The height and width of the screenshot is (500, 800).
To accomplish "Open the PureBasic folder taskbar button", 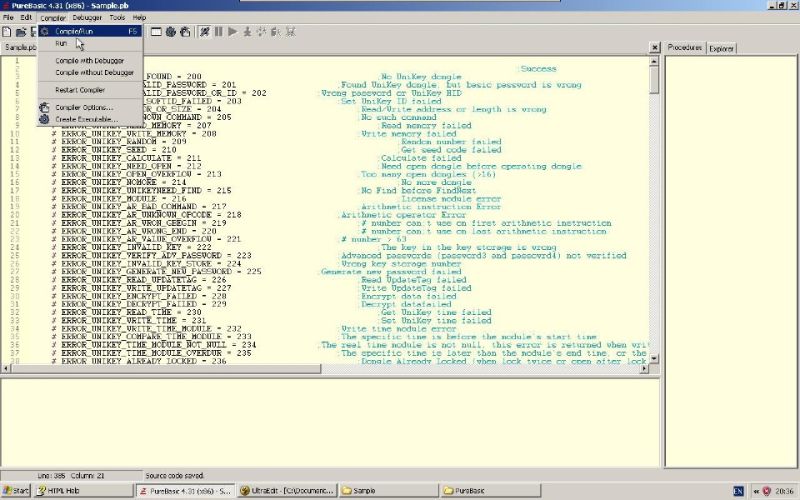I will [491, 491].
